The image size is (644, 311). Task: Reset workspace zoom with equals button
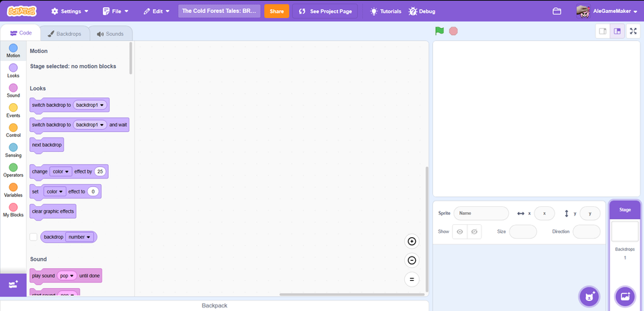pyautogui.click(x=411, y=279)
